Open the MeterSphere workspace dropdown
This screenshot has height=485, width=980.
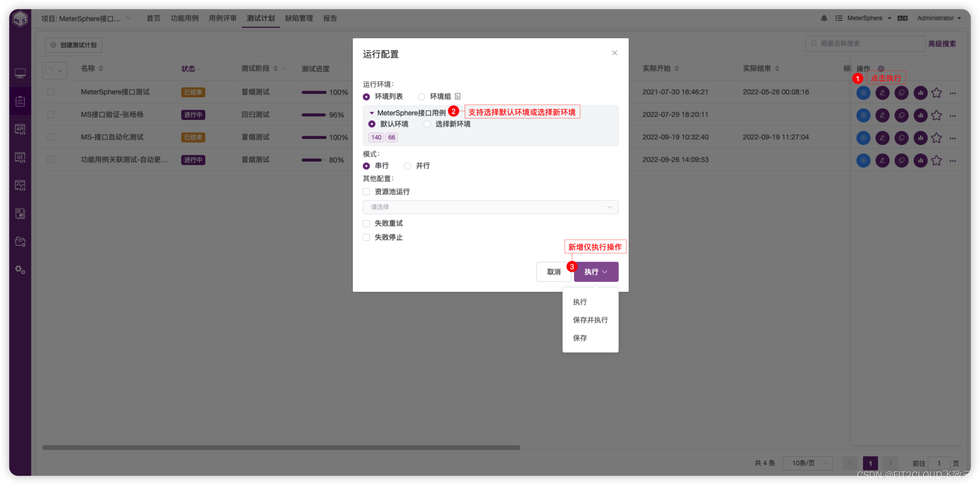[869, 18]
